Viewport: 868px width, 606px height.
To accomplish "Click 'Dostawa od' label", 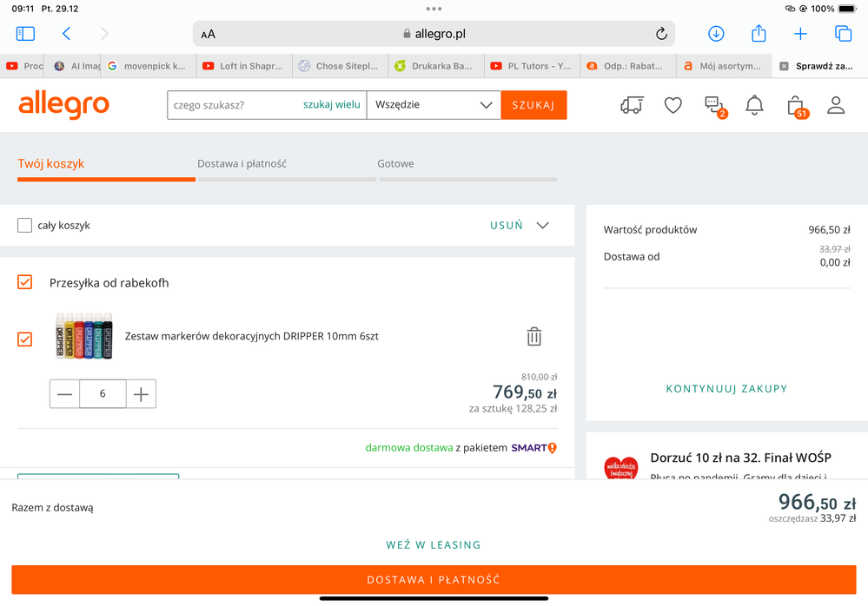I will tap(632, 257).
